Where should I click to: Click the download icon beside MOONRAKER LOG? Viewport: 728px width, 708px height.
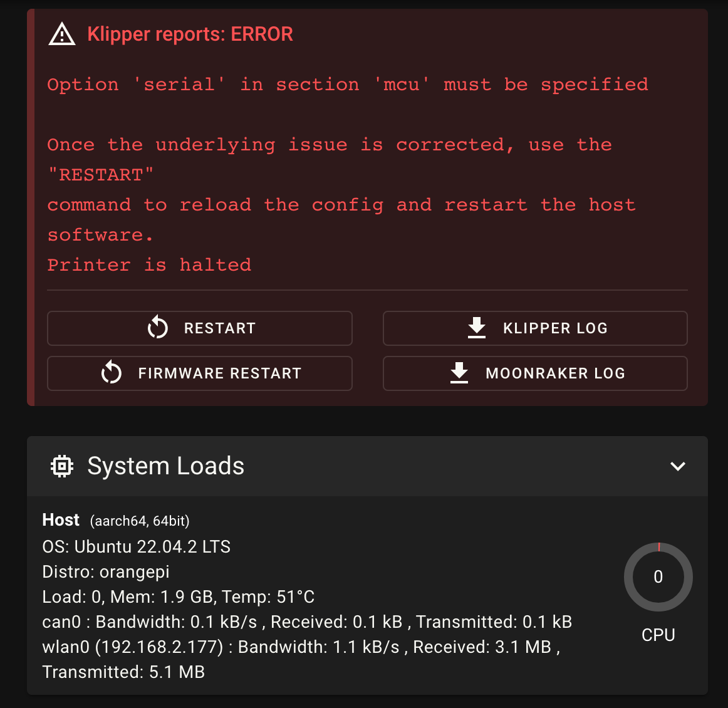459,373
